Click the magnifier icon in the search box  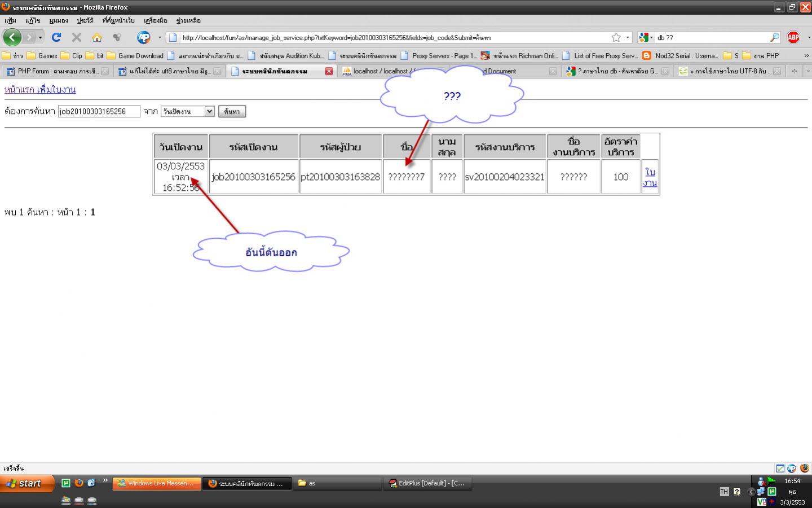tap(775, 37)
